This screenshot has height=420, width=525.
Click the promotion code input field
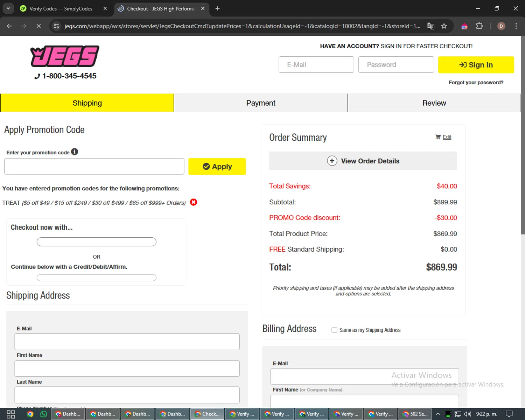[x=94, y=166]
